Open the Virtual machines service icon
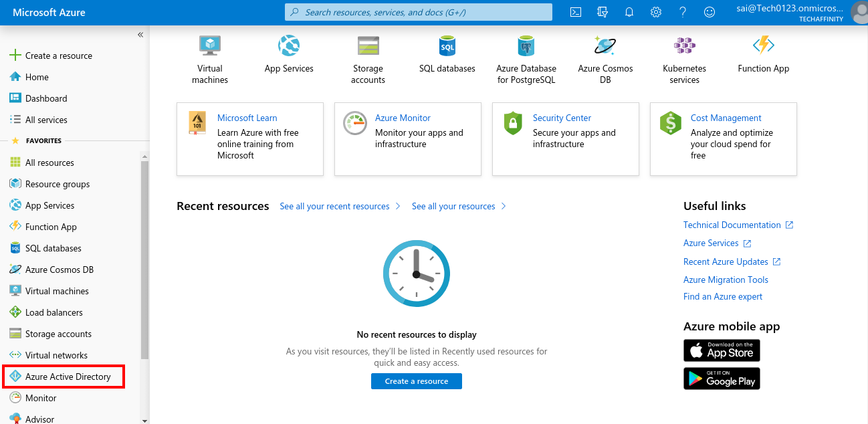The height and width of the screenshot is (424, 868). [209, 46]
